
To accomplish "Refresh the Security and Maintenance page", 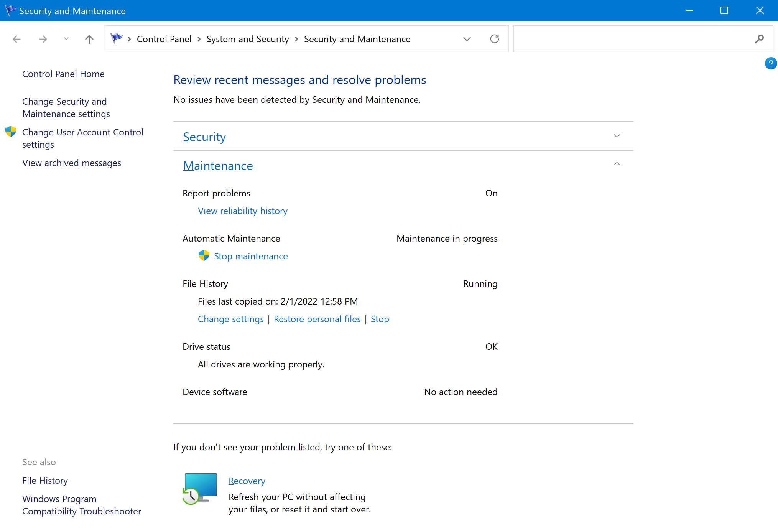I will (x=495, y=39).
